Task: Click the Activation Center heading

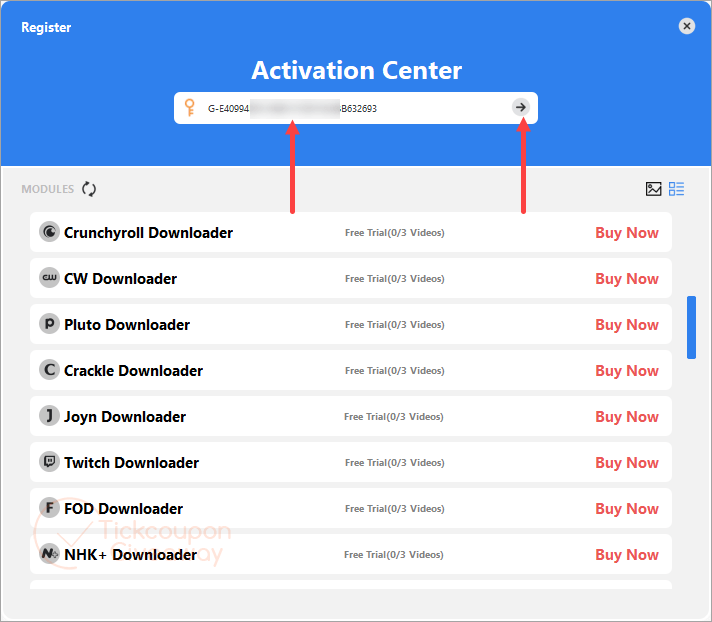Action: point(356,70)
